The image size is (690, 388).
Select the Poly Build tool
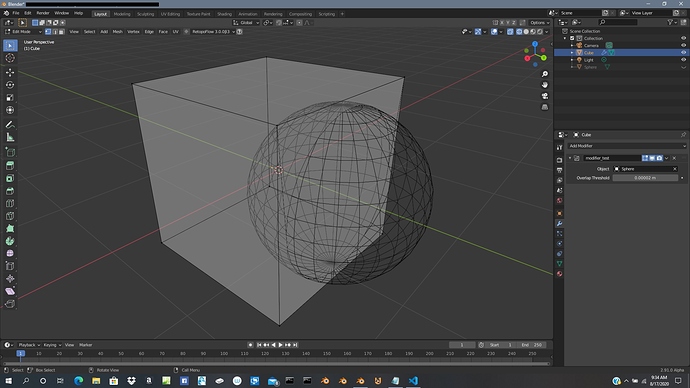(x=10, y=228)
